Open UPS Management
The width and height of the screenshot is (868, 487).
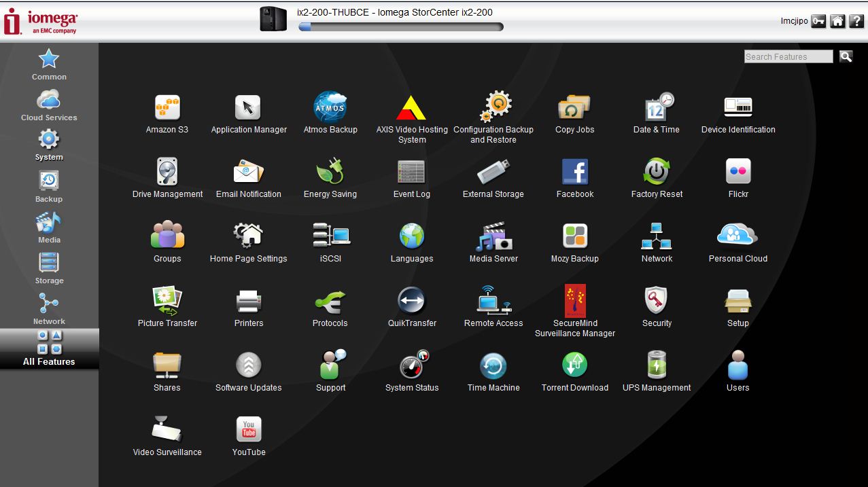pos(657,372)
